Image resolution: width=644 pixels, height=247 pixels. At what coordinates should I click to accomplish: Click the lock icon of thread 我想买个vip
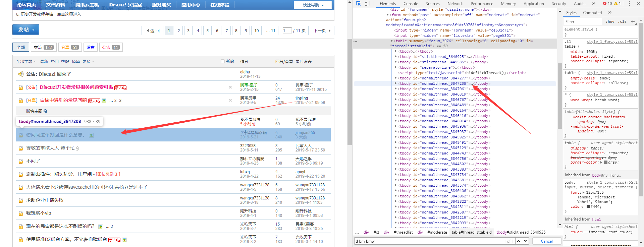pyautogui.click(x=21, y=213)
